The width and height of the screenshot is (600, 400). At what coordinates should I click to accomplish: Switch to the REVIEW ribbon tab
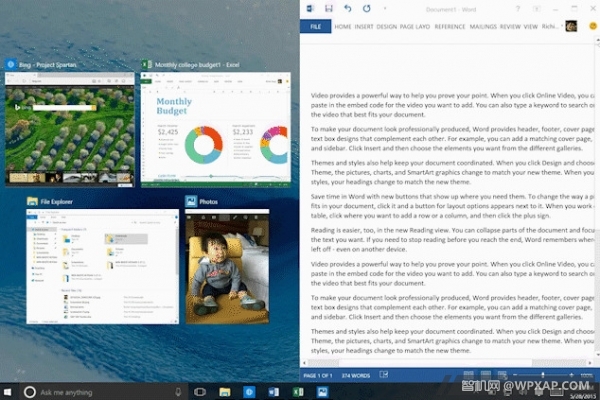pyautogui.click(x=510, y=26)
